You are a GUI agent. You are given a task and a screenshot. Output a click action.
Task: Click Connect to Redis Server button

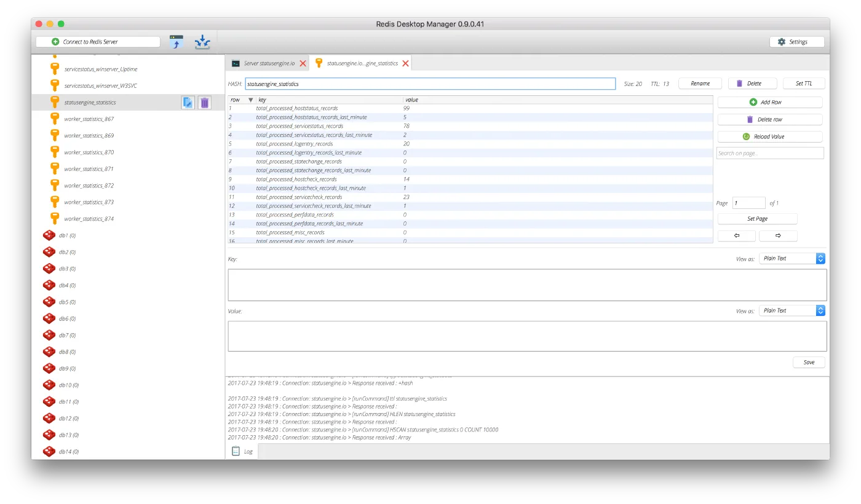98,42
